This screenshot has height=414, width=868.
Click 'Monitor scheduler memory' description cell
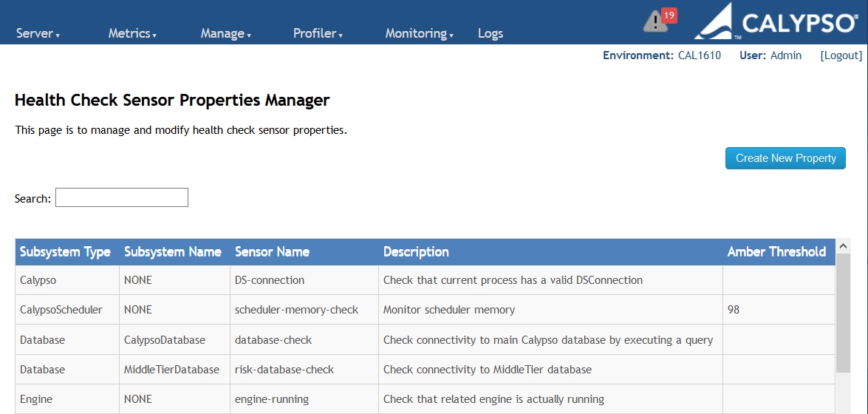(x=551, y=310)
